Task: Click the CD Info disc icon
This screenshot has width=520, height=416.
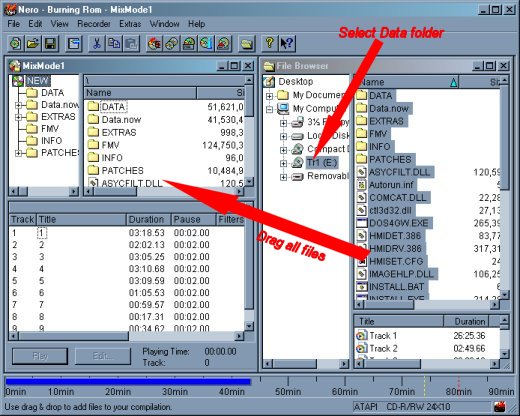Action: (206, 44)
